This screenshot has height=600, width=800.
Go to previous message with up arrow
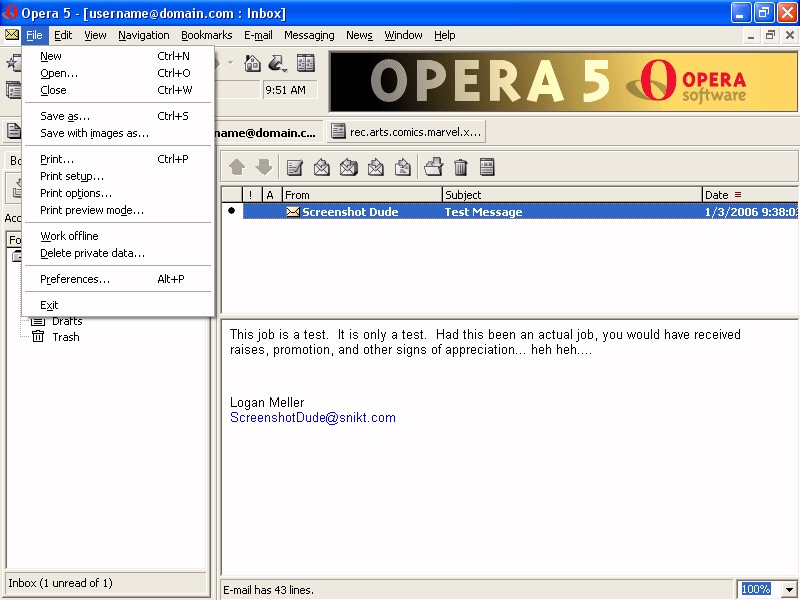[x=237, y=167]
